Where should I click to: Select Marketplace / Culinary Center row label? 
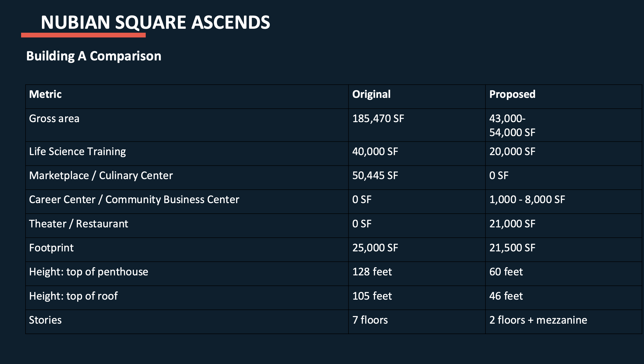pyautogui.click(x=101, y=176)
